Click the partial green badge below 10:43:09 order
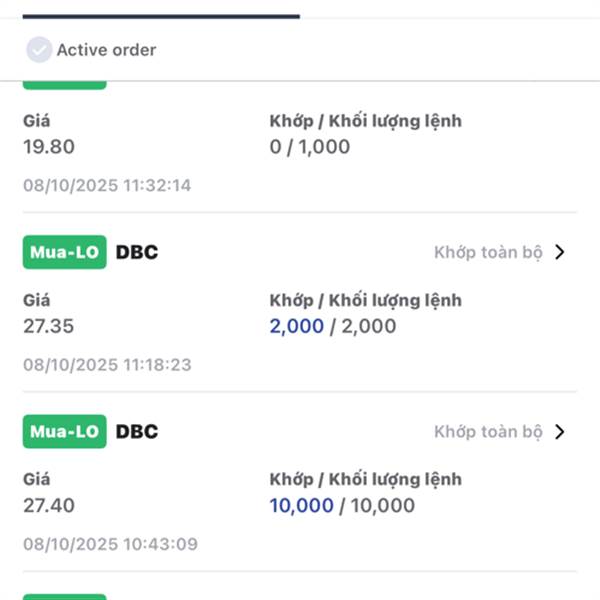The height and width of the screenshot is (600, 600). [x=64, y=596]
